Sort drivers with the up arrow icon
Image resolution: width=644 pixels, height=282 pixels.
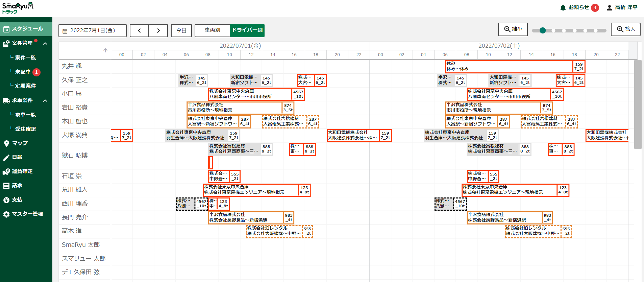coord(105,50)
